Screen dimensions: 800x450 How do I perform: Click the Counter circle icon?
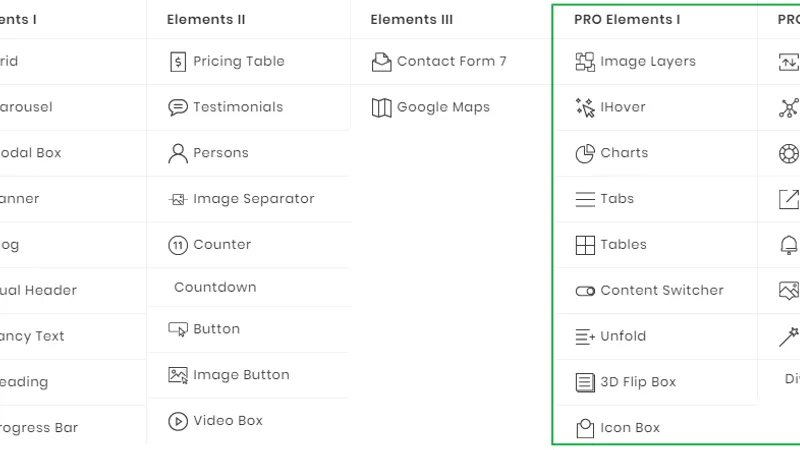tap(178, 245)
